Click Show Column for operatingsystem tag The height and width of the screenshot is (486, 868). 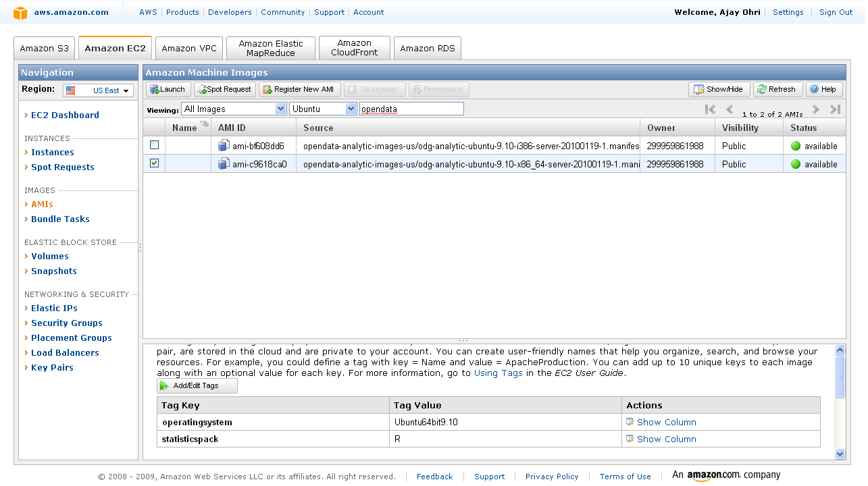click(666, 422)
